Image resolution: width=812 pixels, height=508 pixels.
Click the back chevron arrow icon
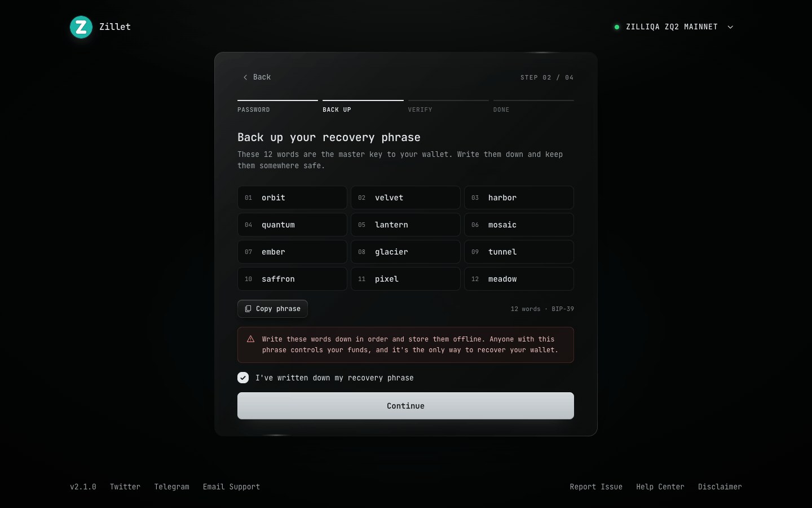(245, 77)
